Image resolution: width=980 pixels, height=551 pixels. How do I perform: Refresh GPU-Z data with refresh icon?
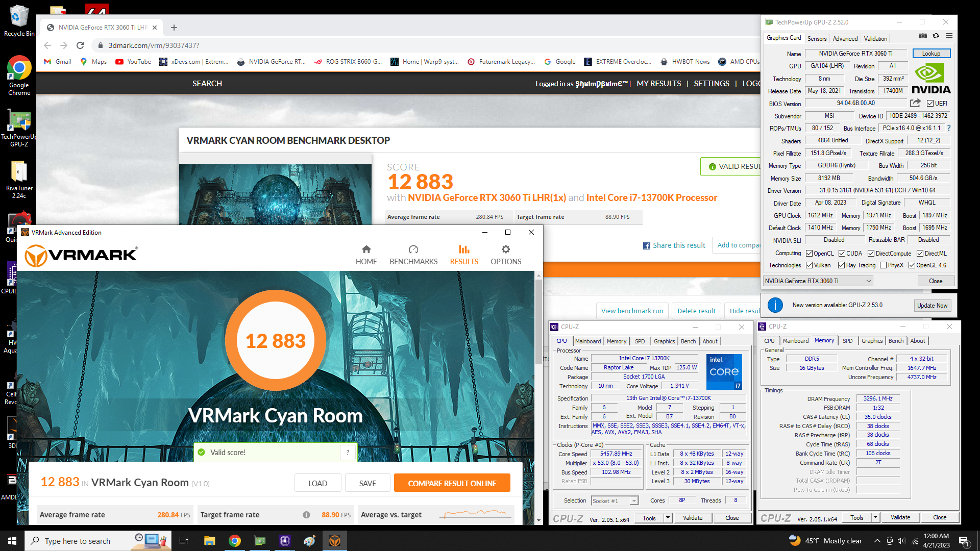click(x=936, y=36)
